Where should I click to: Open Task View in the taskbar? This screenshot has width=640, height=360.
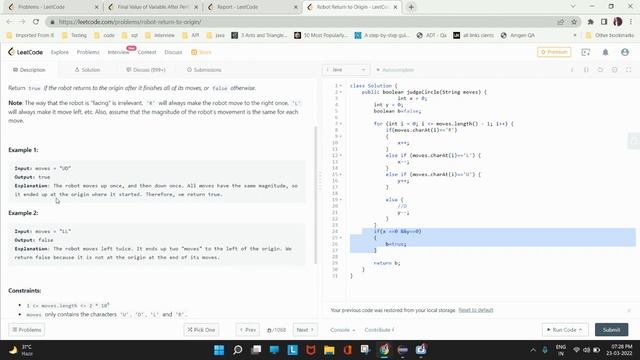pos(256,350)
